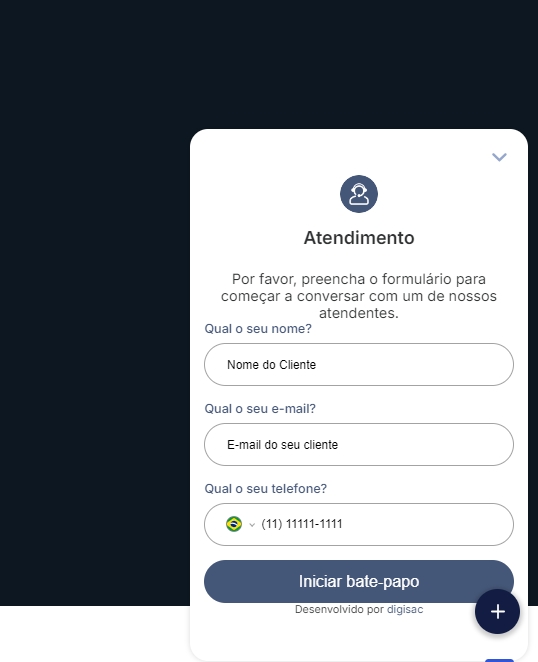Click the small blue button below the widget
This screenshot has height=662, width=538.
pyautogui.click(x=499, y=660)
